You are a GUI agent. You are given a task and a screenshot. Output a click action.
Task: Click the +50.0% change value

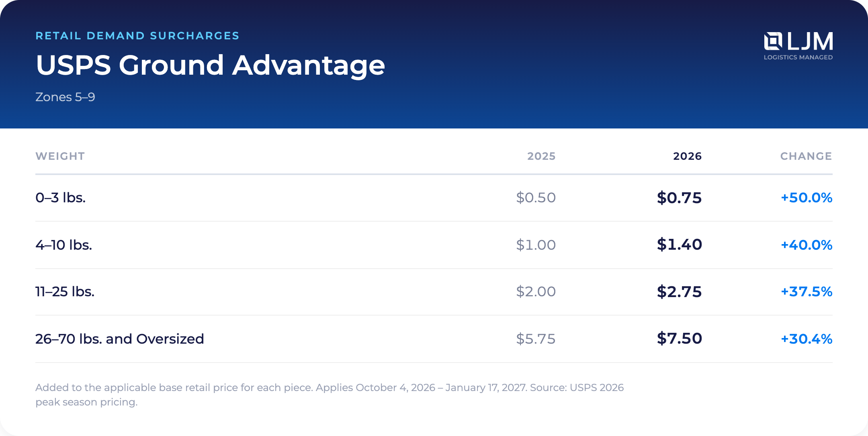(x=806, y=198)
